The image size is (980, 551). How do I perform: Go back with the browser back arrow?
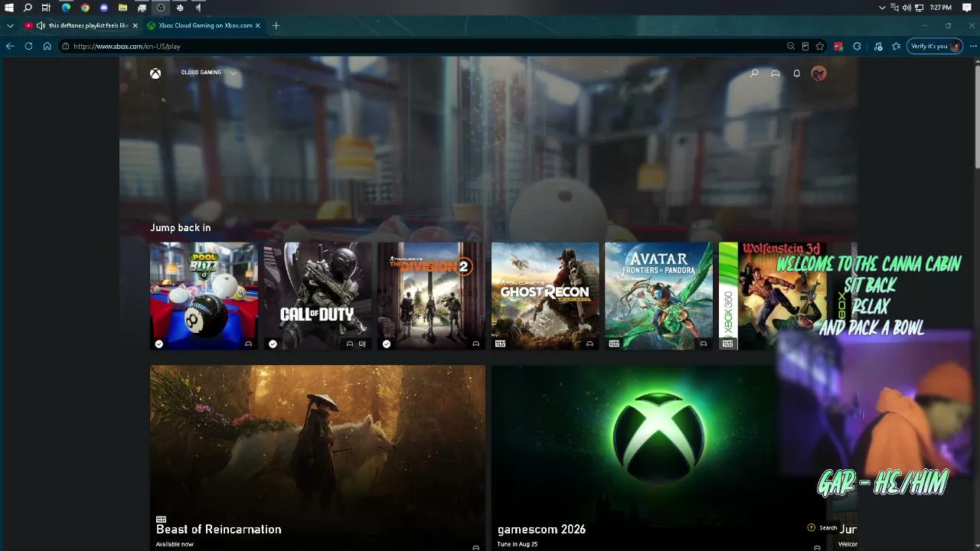click(x=10, y=46)
